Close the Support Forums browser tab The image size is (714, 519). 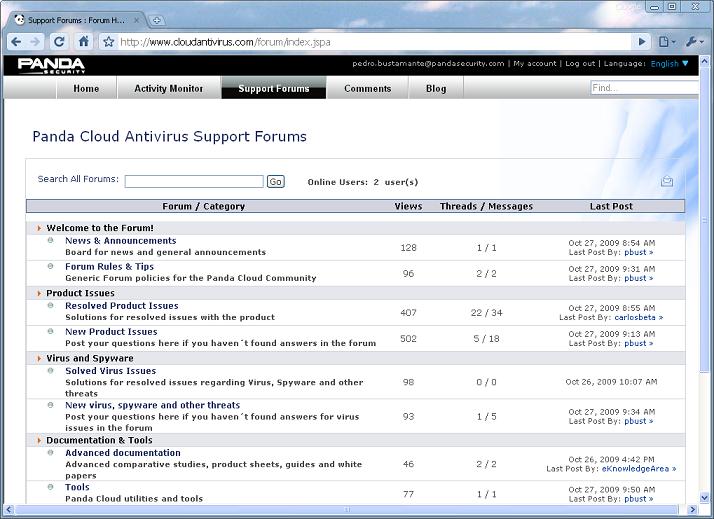pyautogui.click(x=136, y=20)
